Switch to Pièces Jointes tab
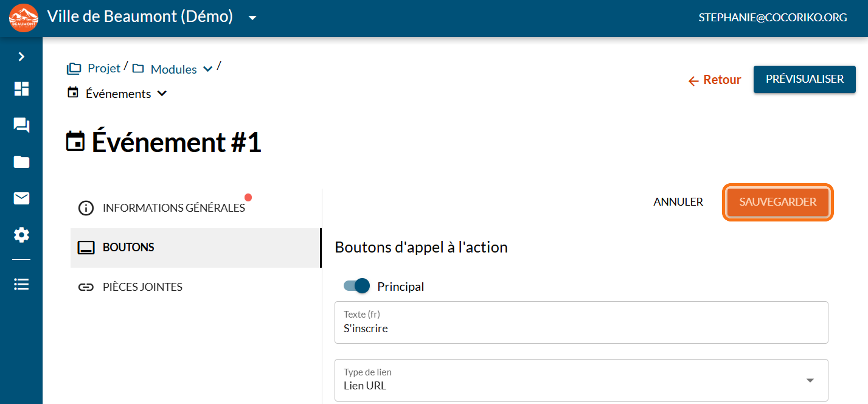The image size is (868, 404). (x=142, y=287)
